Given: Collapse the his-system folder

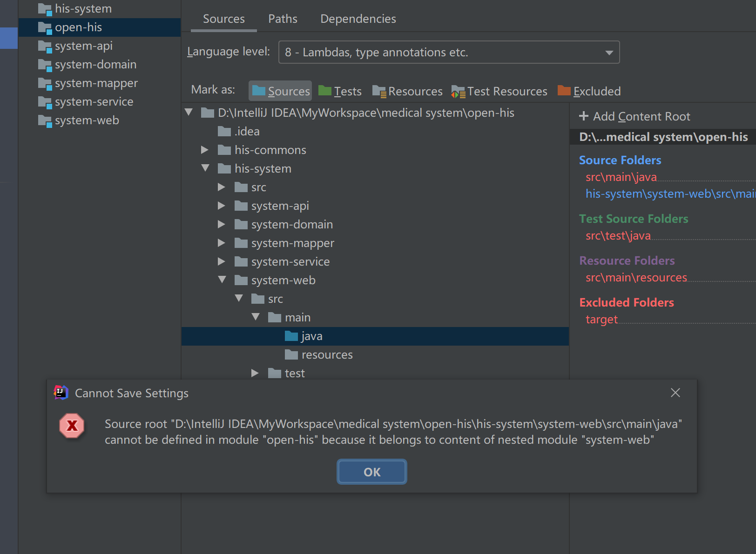Looking at the screenshot, I should click(x=205, y=168).
